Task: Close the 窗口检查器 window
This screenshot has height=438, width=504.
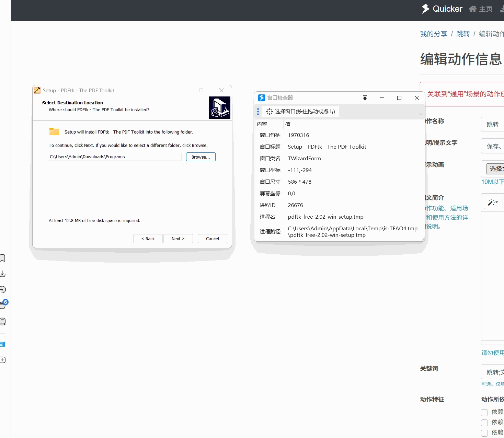Action: (x=417, y=98)
